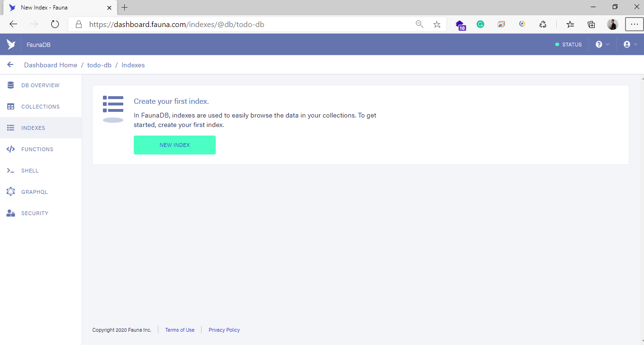Open FUNCTIONS in the sidebar

(x=41, y=149)
